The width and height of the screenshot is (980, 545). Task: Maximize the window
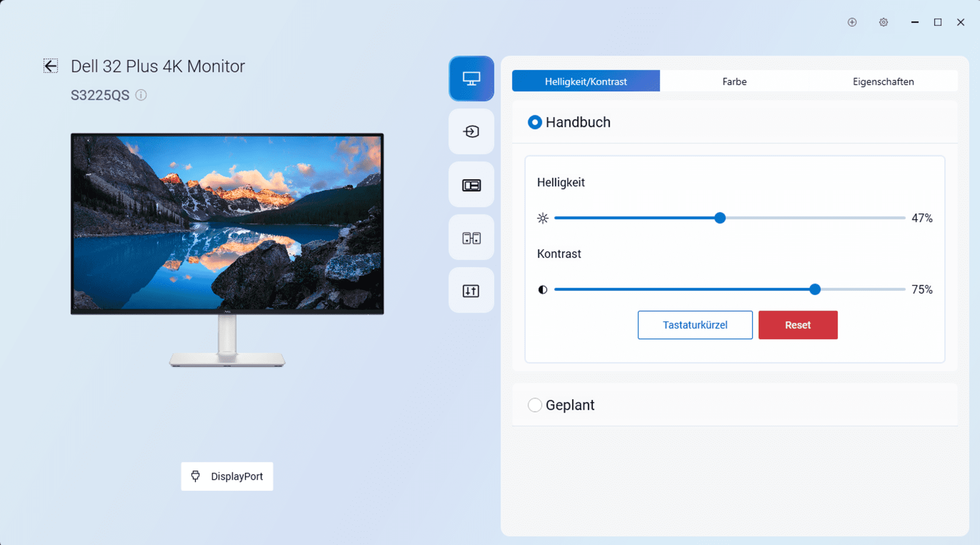pyautogui.click(x=938, y=22)
